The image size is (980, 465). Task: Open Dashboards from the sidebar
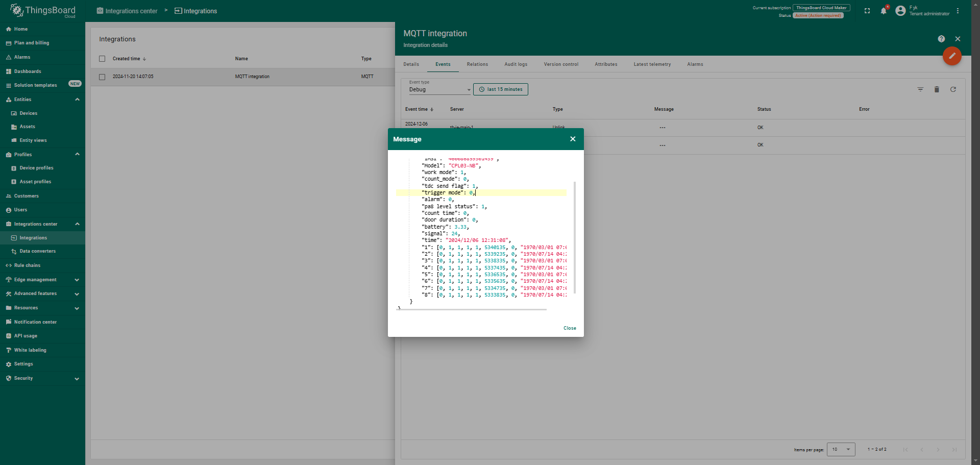click(42, 71)
